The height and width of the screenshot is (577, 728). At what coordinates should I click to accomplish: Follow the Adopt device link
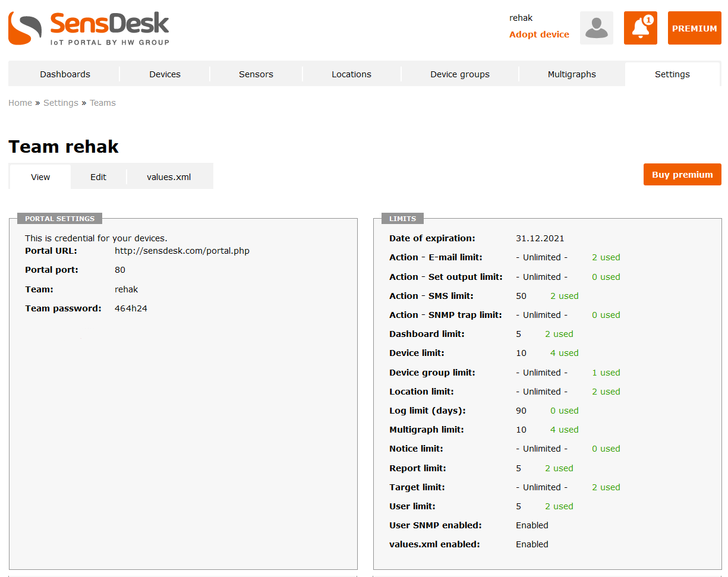point(539,34)
